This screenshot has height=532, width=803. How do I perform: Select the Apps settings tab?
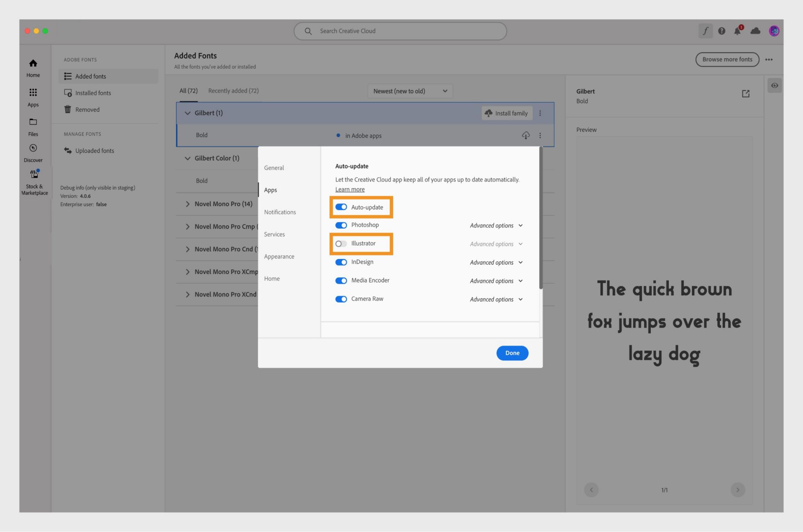tap(270, 189)
